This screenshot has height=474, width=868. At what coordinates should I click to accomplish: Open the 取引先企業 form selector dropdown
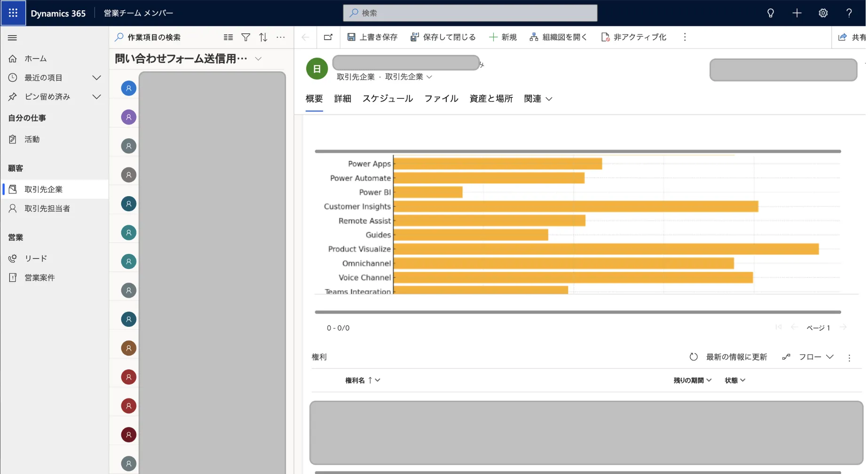pos(429,77)
